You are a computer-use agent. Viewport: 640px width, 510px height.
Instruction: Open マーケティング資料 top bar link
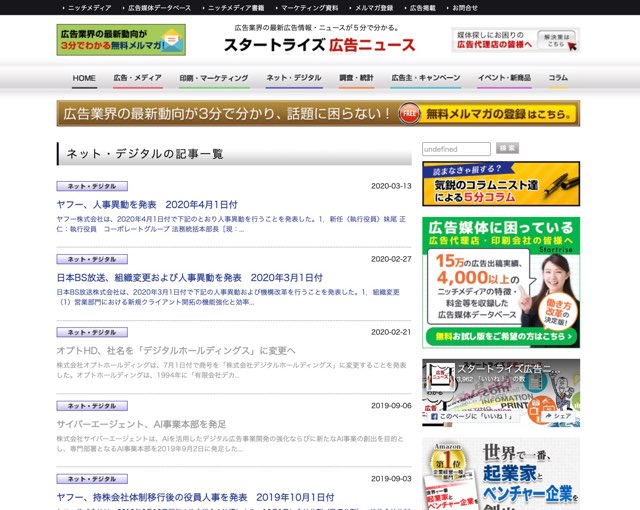tap(310, 8)
